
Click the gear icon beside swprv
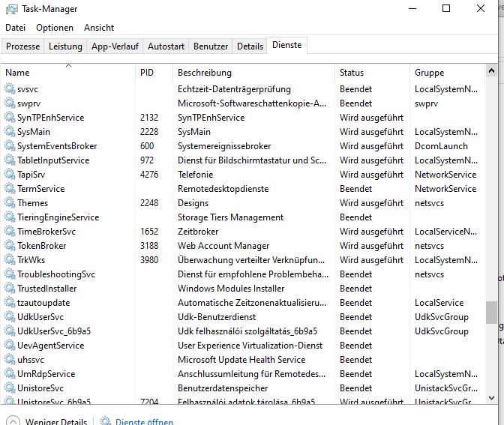coord(10,103)
